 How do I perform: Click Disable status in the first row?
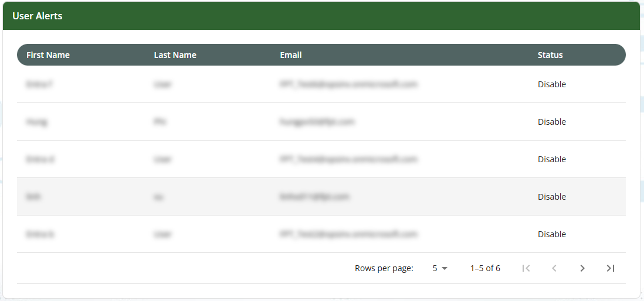pyautogui.click(x=552, y=84)
